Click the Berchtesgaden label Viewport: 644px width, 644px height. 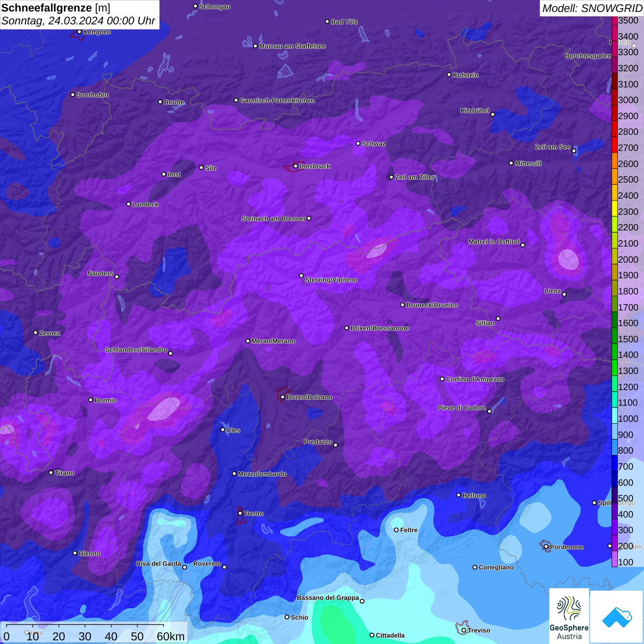coord(588,56)
